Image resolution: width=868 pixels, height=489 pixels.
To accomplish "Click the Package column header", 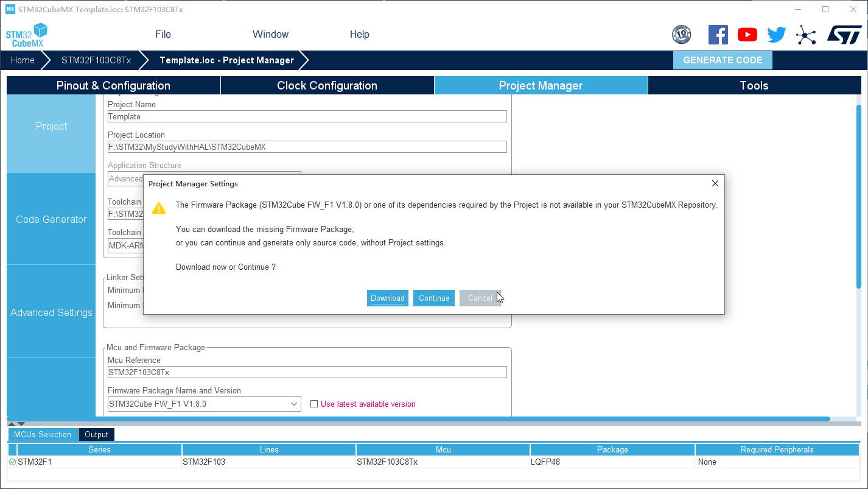I will coord(612,449).
